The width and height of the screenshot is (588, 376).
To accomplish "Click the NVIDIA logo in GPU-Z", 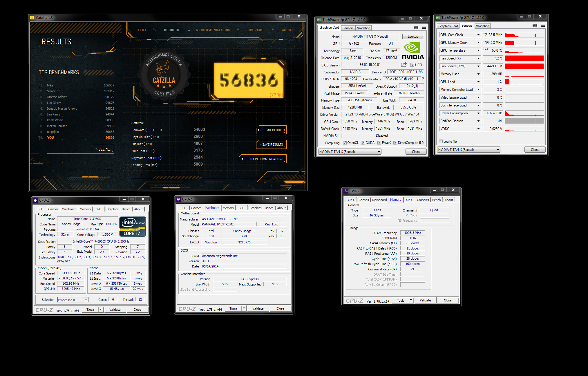I will coord(412,51).
